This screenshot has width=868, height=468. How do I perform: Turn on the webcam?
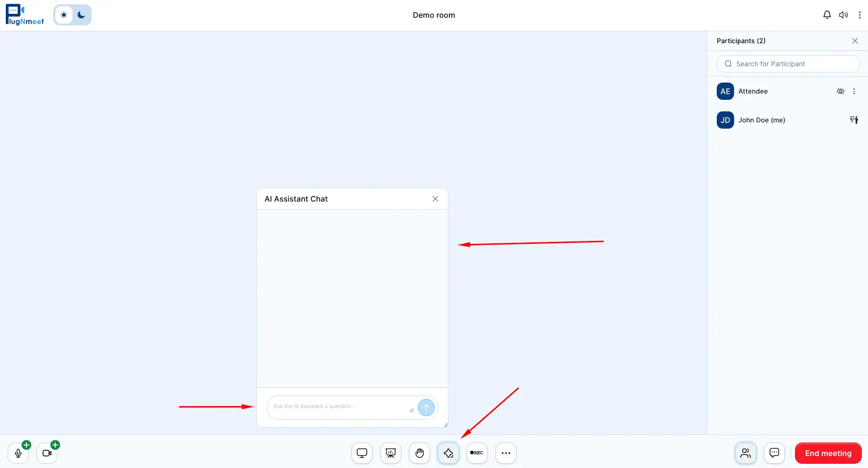tap(46, 453)
